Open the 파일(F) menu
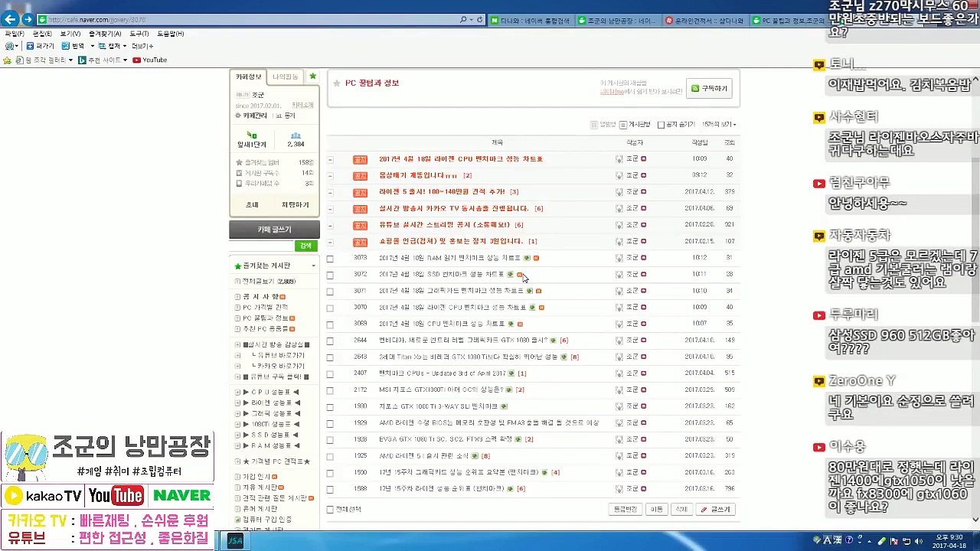This screenshot has height=551, width=980. (x=14, y=34)
